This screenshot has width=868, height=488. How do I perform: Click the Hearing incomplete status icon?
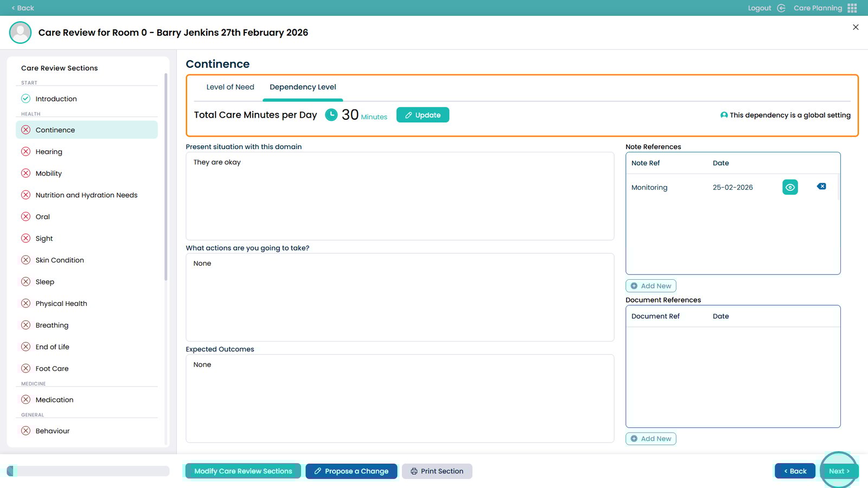(25, 152)
